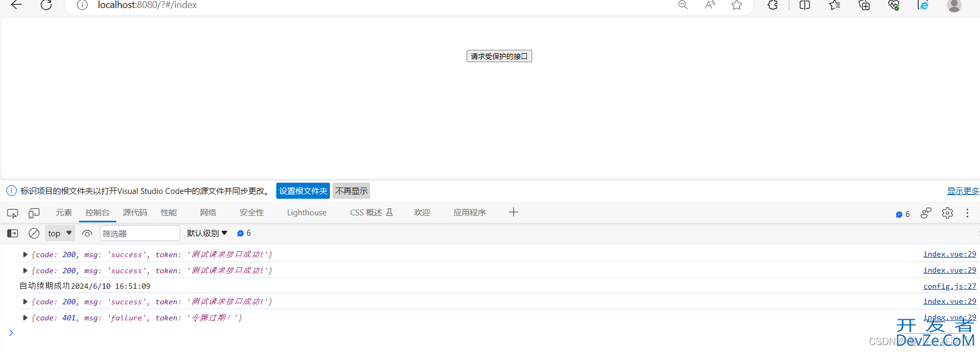Switch to the 源代码 tab
Viewport: 980px width, 352px height.
(135, 213)
